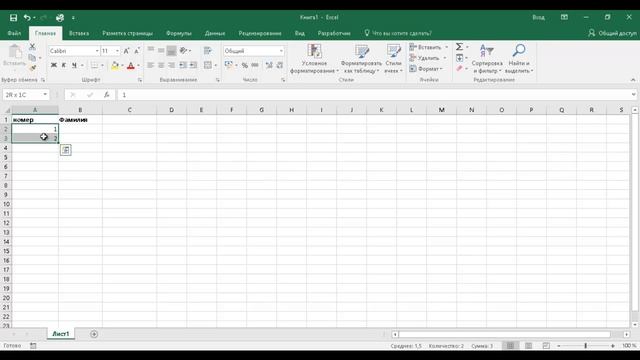
Task: Toggle italic formatting (К)
Action: pos(64,65)
